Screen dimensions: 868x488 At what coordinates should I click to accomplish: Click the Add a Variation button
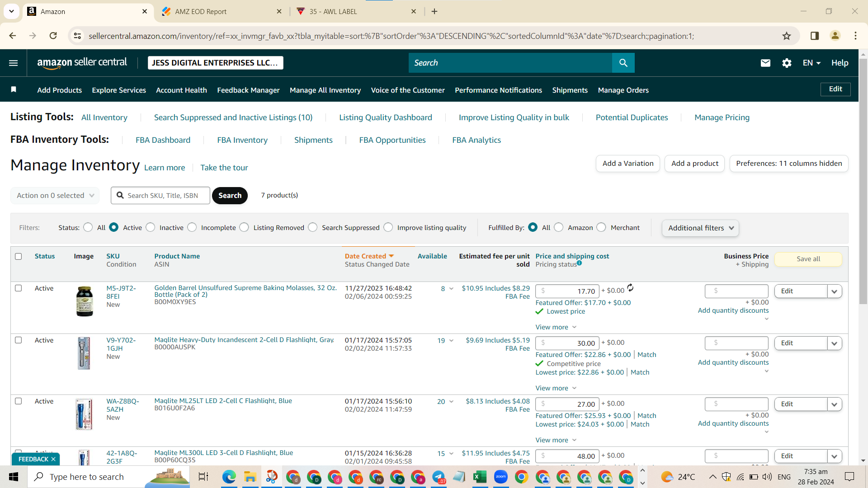627,163
